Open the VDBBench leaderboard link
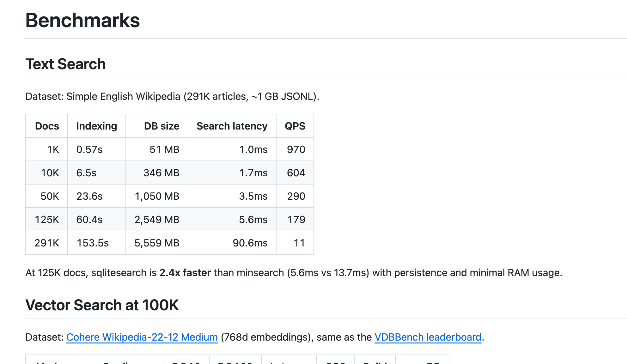The width and height of the screenshot is (627, 364). (x=428, y=337)
